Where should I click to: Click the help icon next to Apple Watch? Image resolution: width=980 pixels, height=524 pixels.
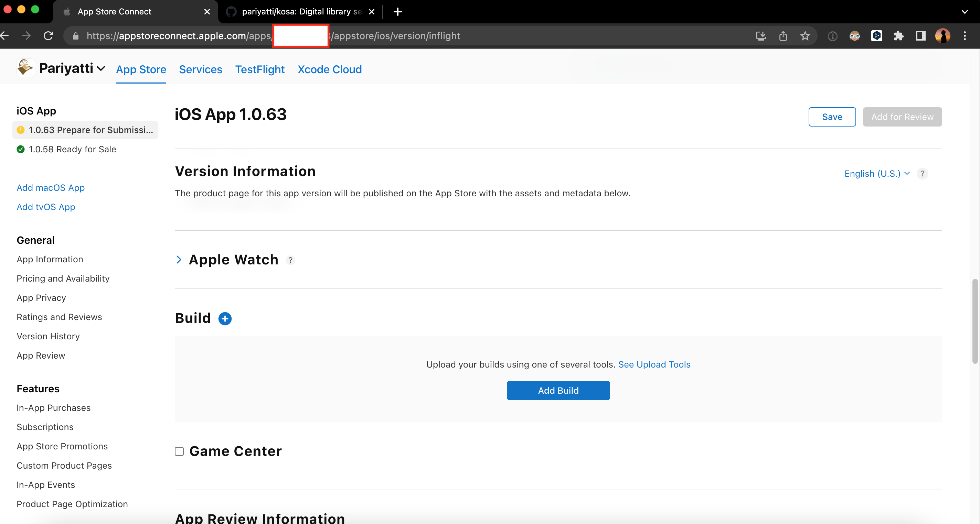(290, 261)
